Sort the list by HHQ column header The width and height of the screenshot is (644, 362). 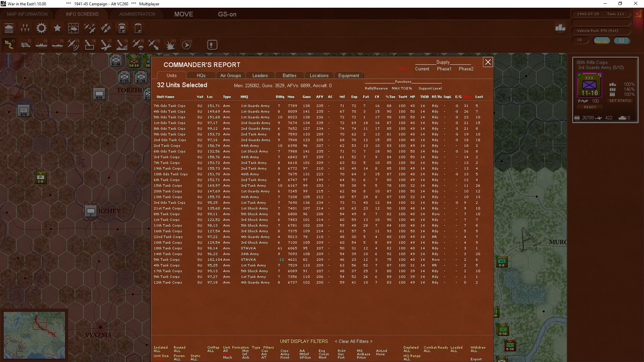click(x=244, y=97)
